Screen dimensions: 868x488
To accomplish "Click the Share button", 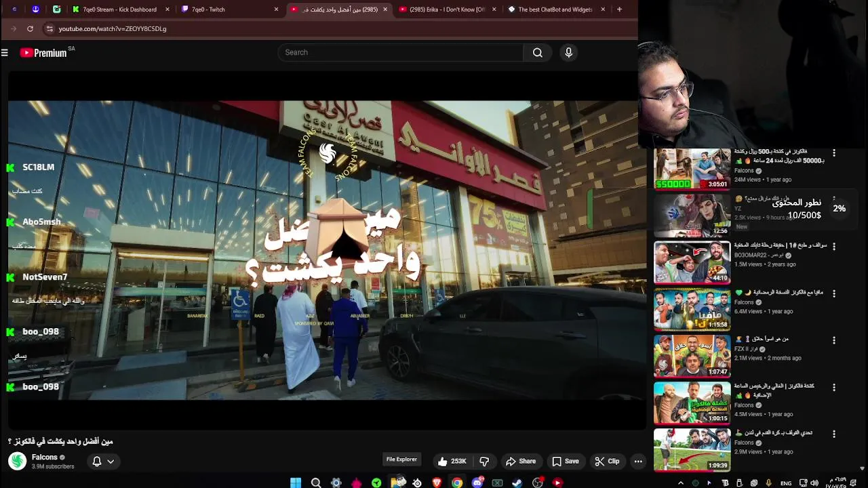I will pos(521,462).
